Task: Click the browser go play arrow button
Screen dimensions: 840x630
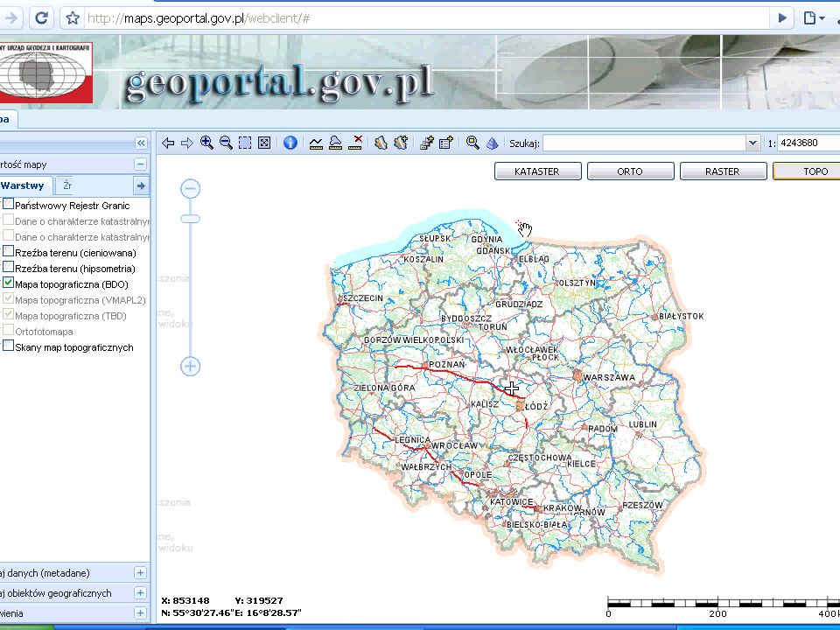Action: tap(782, 18)
